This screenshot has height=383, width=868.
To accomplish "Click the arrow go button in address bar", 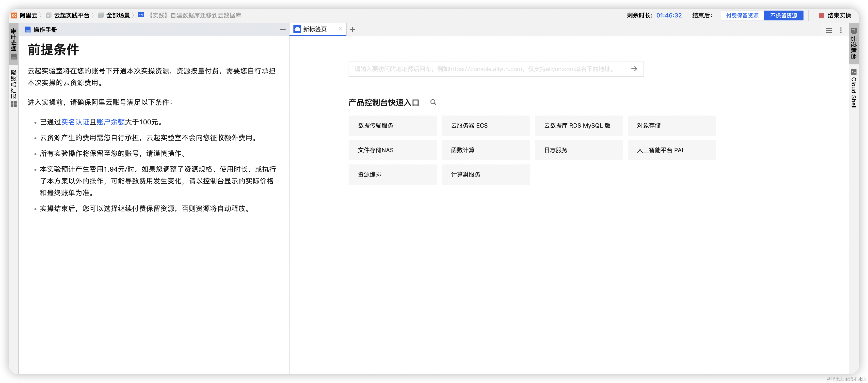I will coord(634,69).
